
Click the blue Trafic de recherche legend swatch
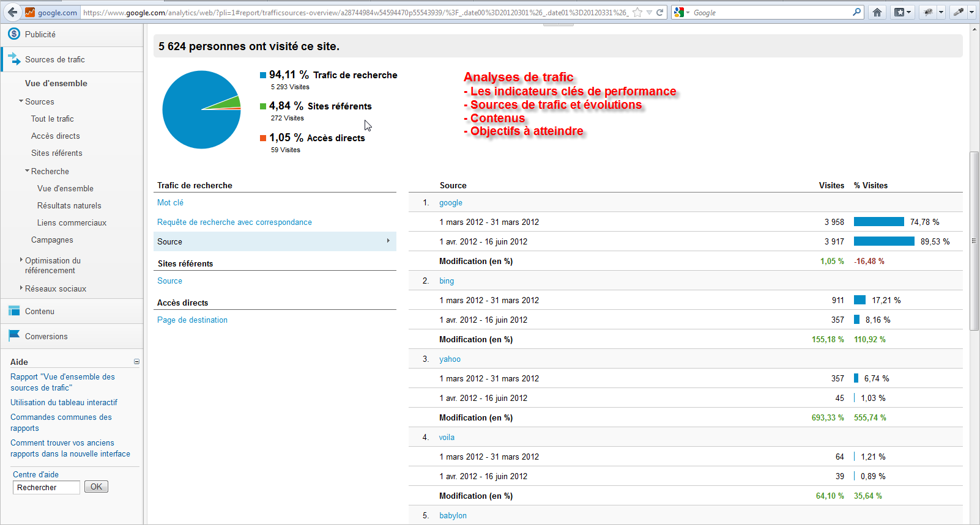[x=263, y=75]
